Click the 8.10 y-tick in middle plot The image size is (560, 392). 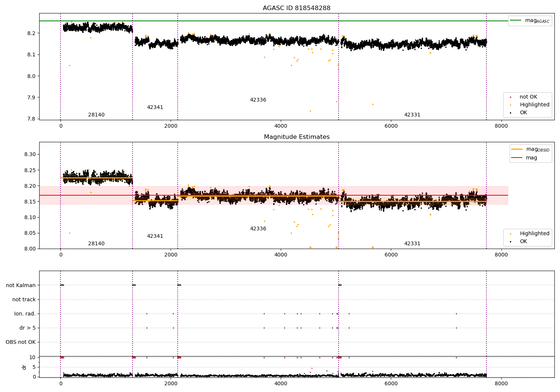pyautogui.click(x=29, y=218)
